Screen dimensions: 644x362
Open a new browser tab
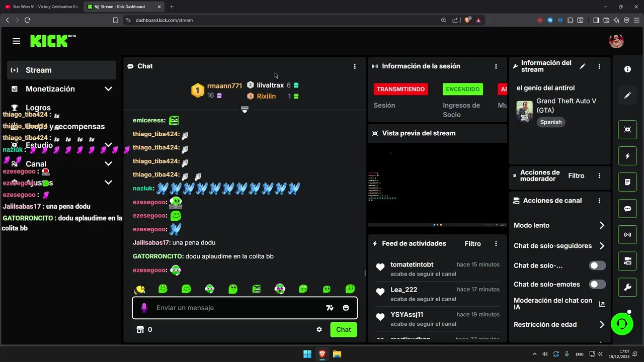point(172,7)
